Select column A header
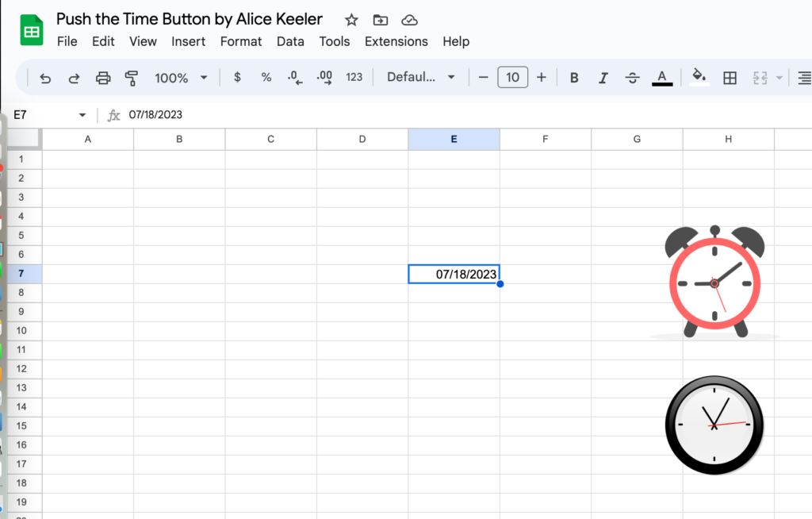 click(88, 139)
